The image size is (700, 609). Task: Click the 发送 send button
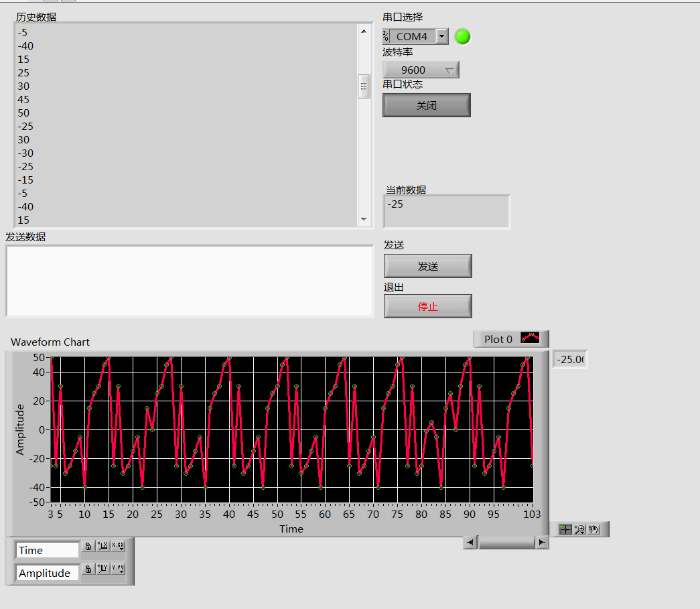(427, 266)
